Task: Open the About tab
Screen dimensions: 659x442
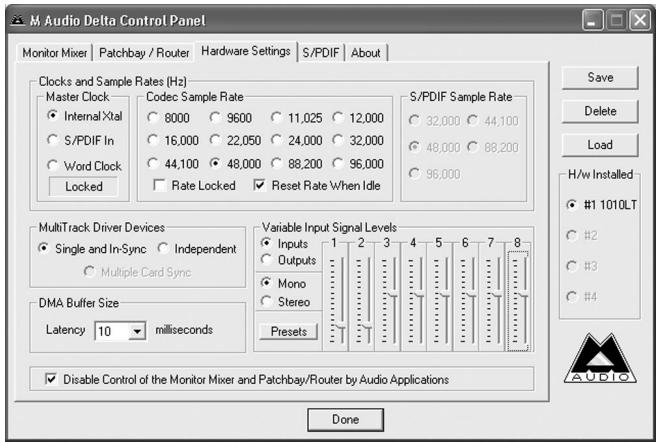Action: (x=366, y=53)
